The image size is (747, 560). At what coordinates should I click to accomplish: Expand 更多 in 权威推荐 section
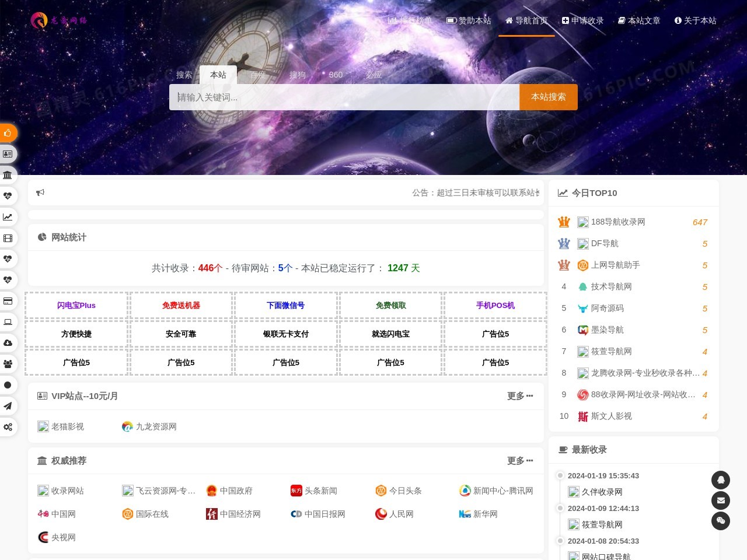click(x=519, y=461)
